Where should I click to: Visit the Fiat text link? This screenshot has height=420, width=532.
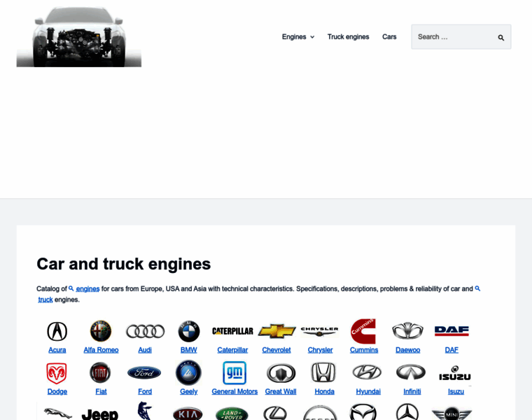tap(101, 391)
